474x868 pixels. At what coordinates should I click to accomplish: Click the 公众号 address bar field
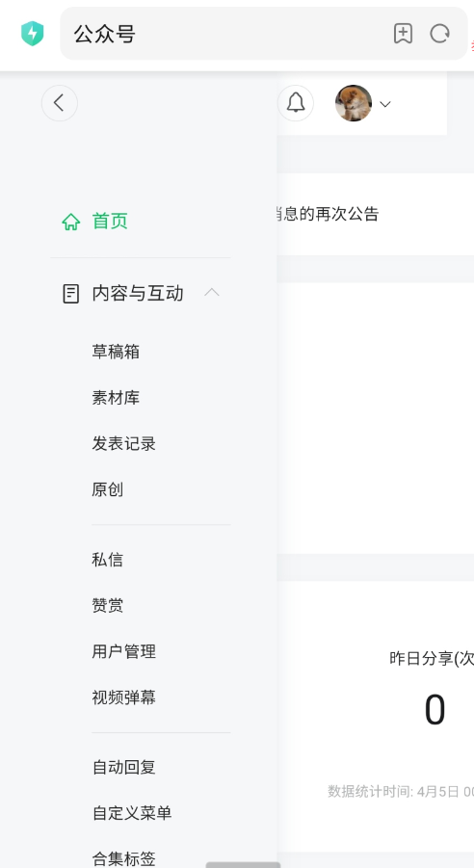(x=264, y=34)
